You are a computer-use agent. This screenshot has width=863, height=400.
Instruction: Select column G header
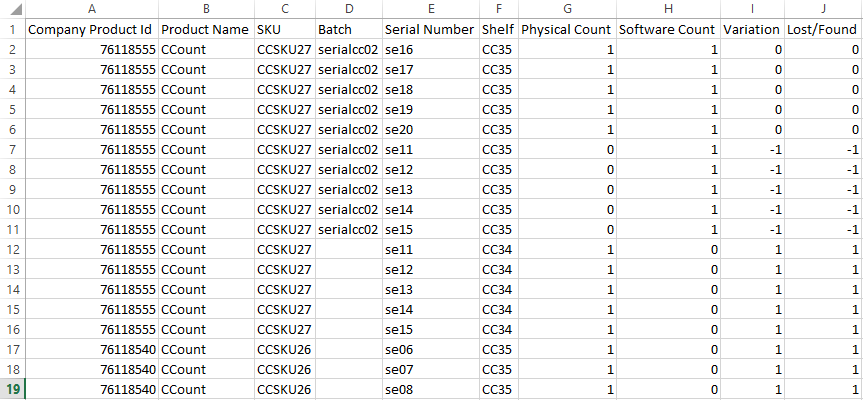click(x=567, y=9)
